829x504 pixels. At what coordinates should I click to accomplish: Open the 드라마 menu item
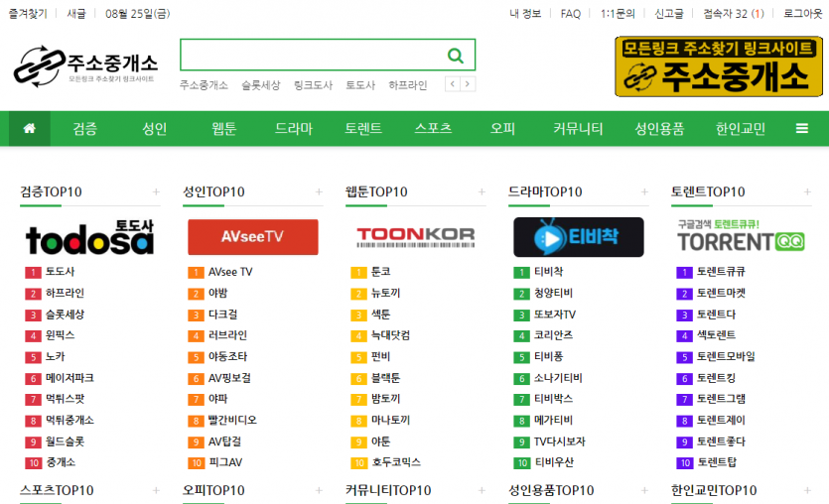294,128
